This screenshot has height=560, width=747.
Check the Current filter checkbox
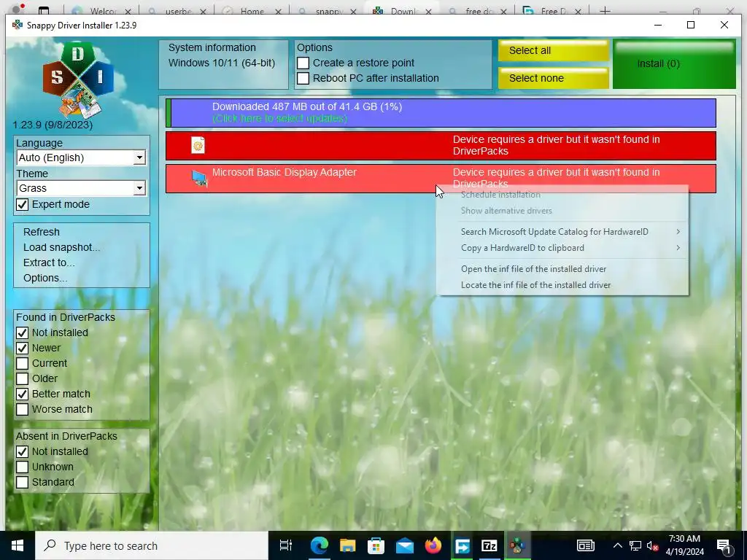coord(23,363)
